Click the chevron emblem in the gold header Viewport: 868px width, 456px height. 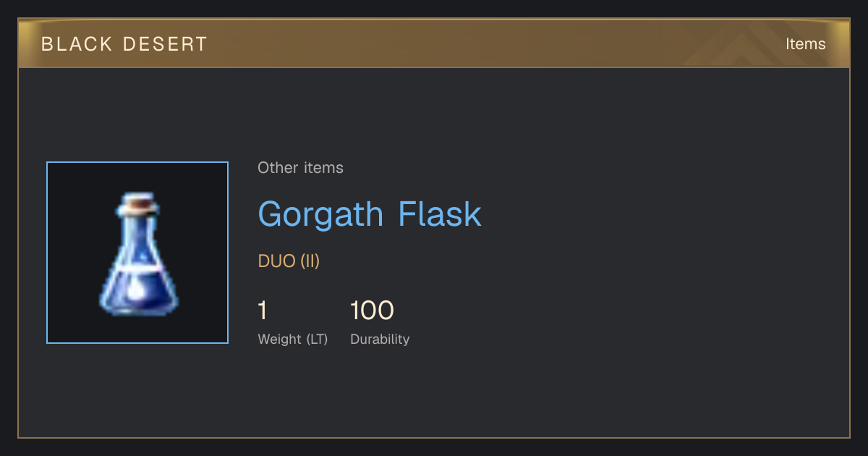(x=745, y=45)
